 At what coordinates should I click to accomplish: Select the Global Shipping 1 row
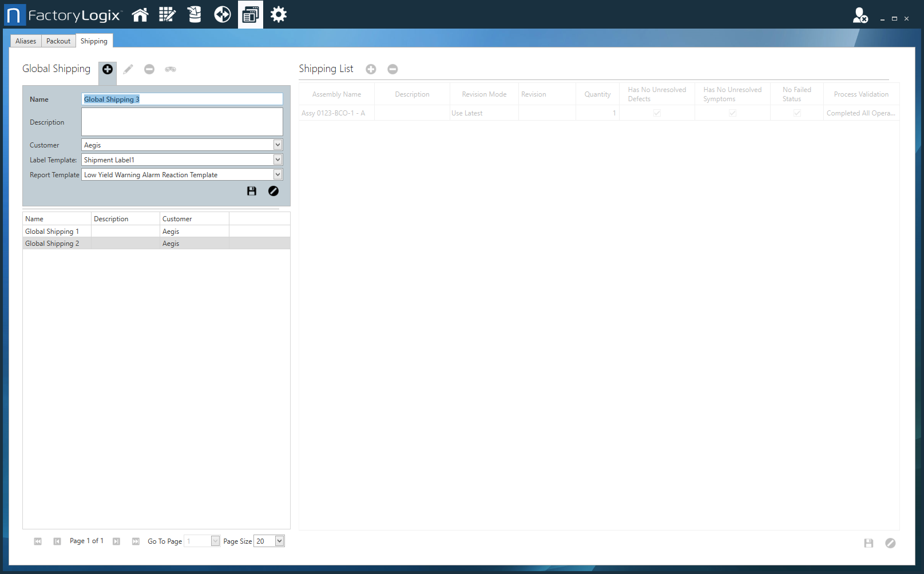tap(52, 232)
